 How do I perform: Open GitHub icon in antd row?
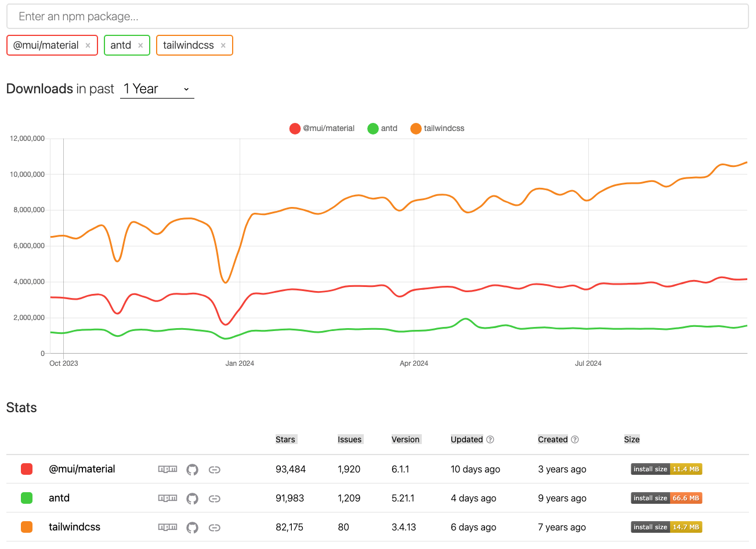click(192, 499)
